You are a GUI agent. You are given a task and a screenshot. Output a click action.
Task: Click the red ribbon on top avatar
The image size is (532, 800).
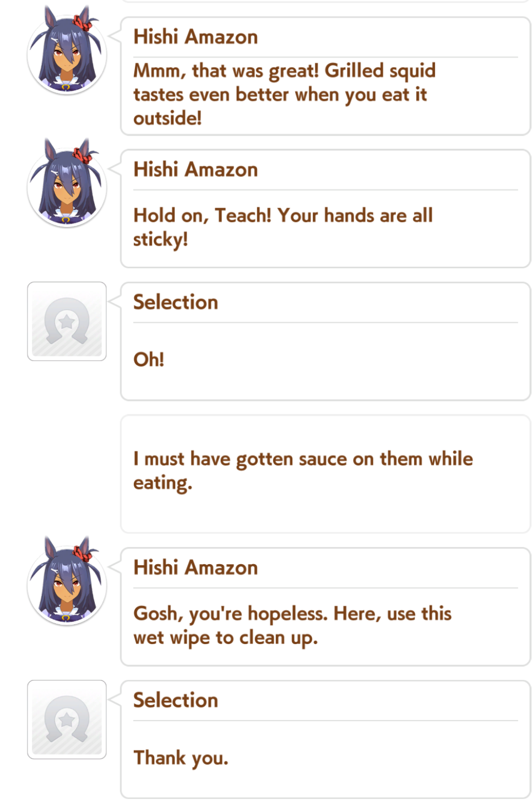pyautogui.click(x=83, y=23)
